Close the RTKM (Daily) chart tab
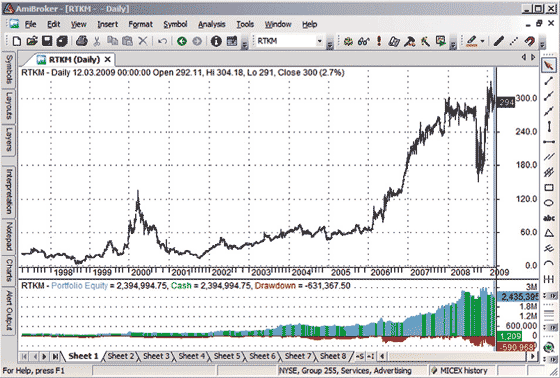The image size is (560, 378). 108,59
